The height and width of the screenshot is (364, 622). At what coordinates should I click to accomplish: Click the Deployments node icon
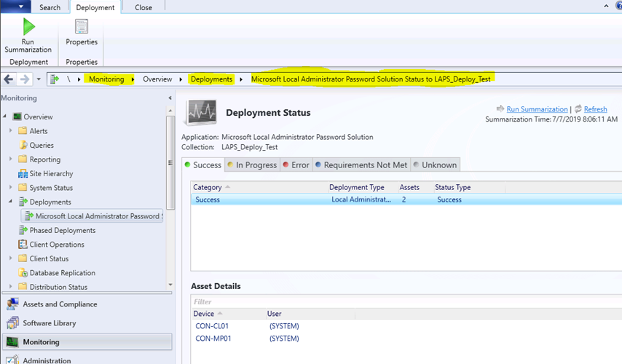(23, 202)
